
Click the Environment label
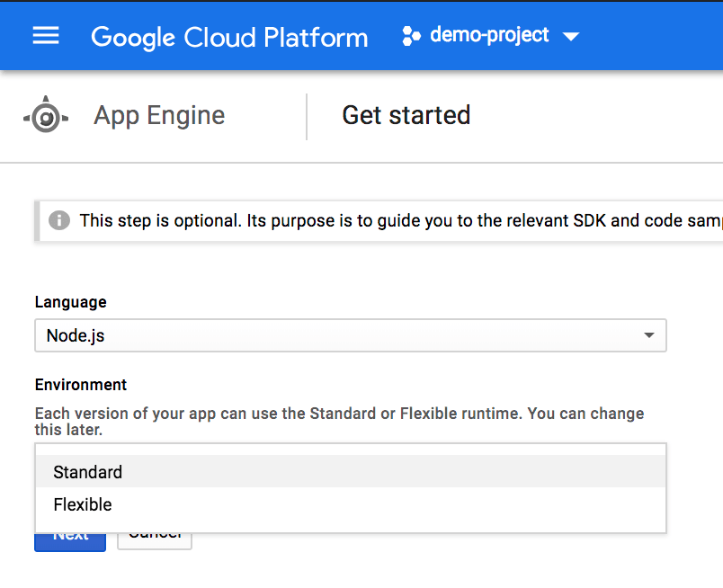[x=81, y=385]
